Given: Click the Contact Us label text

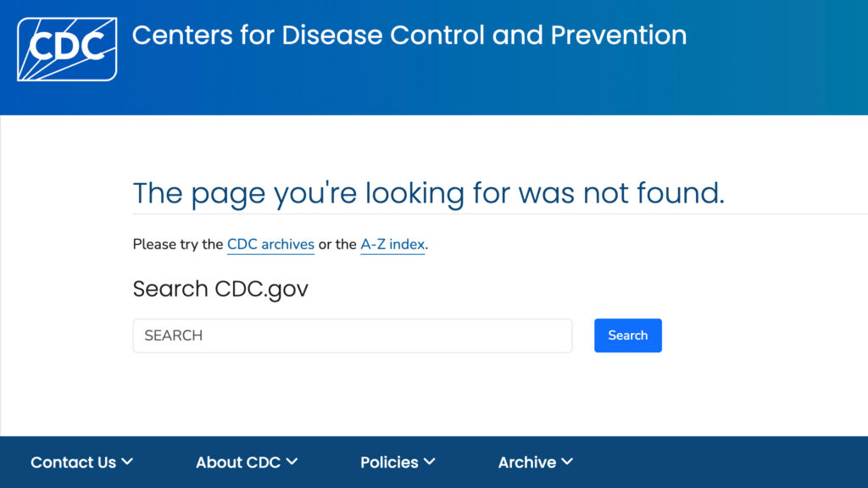Looking at the screenshot, I should coord(73,462).
